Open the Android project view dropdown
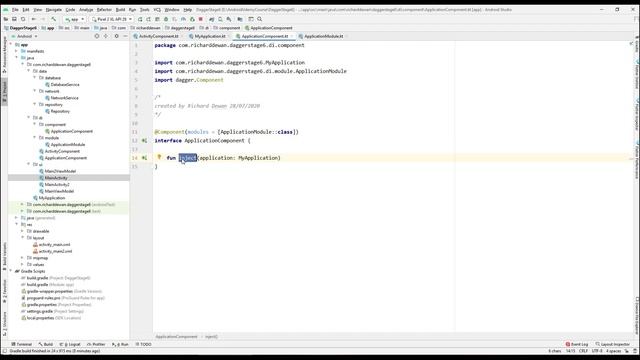The image size is (640, 360). (x=24, y=36)
